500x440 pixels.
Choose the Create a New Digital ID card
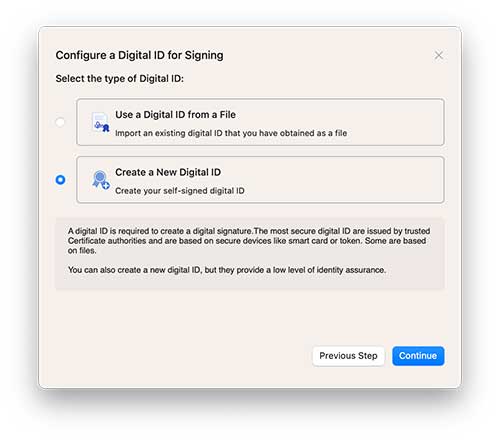pyautogui.click(x=260, y=180)
